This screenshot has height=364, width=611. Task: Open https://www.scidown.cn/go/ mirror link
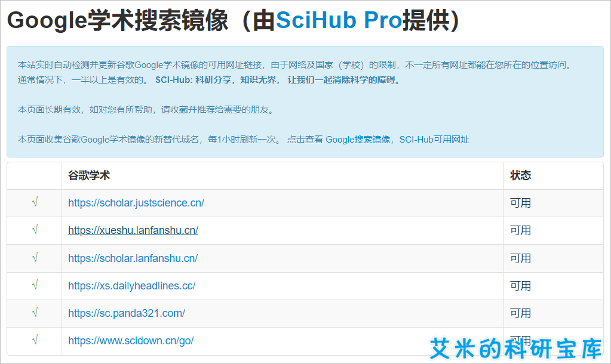coord(131,341)
